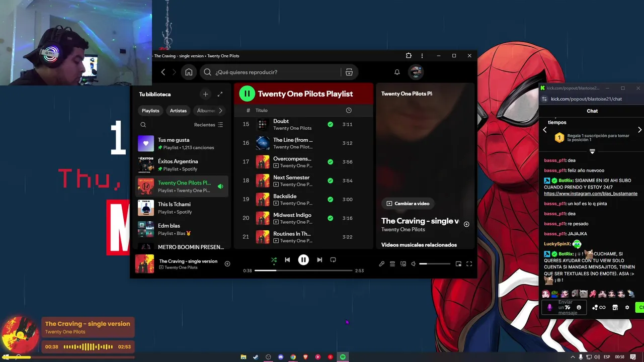The image size is (644, 362).
Task: Open the Recientes sort dropdown
Action: pyautogui.click(x=208, y=125)
